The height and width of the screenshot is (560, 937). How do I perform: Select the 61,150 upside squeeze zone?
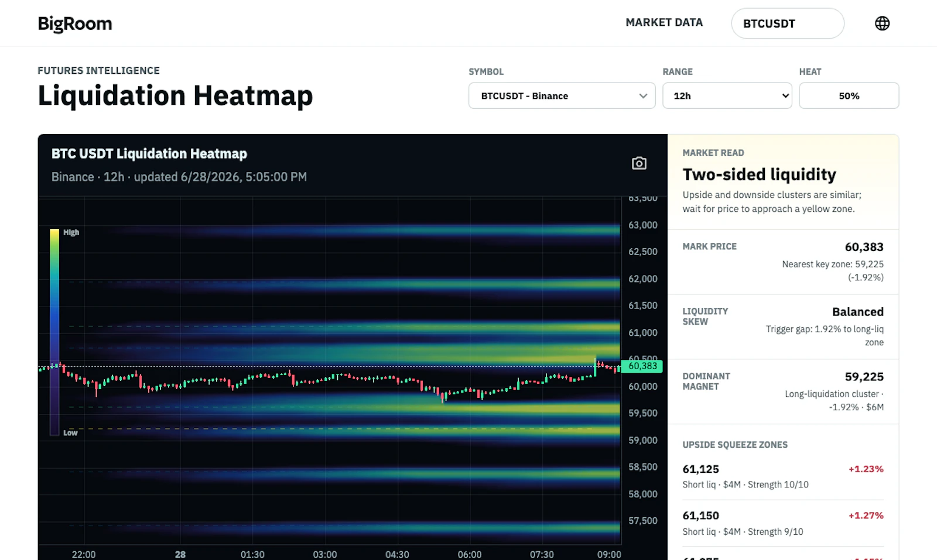tap(783, 523)
